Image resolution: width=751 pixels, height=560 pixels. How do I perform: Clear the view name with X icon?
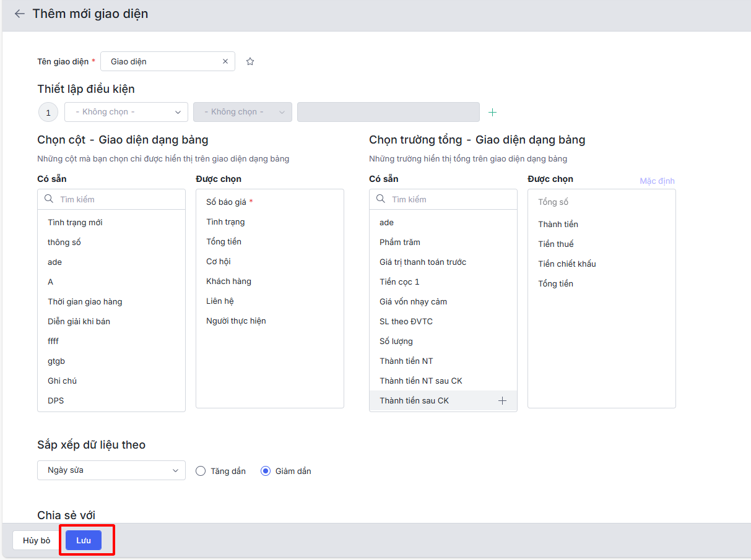225,61
